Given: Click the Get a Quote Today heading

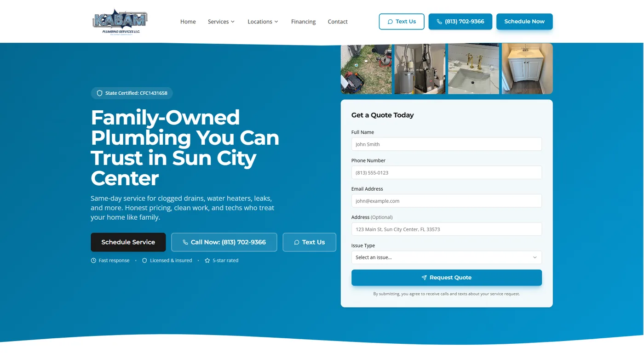Looking at the screenshot, I should click(x=383, y=115).
